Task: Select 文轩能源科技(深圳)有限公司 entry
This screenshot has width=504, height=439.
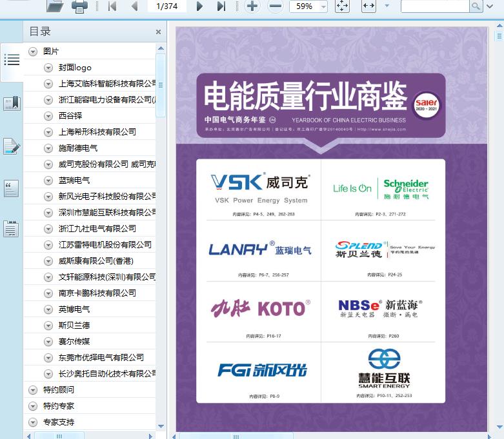Action: [x=107, y=277]
